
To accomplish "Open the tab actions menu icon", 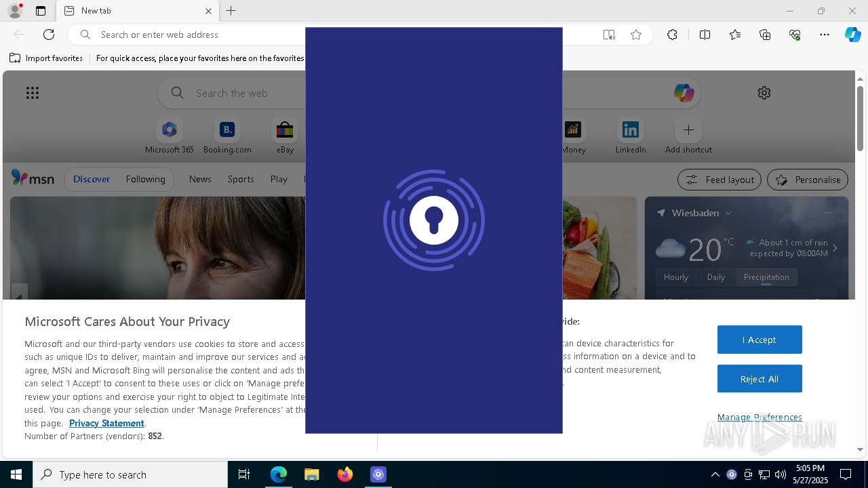I will point(41,11).
